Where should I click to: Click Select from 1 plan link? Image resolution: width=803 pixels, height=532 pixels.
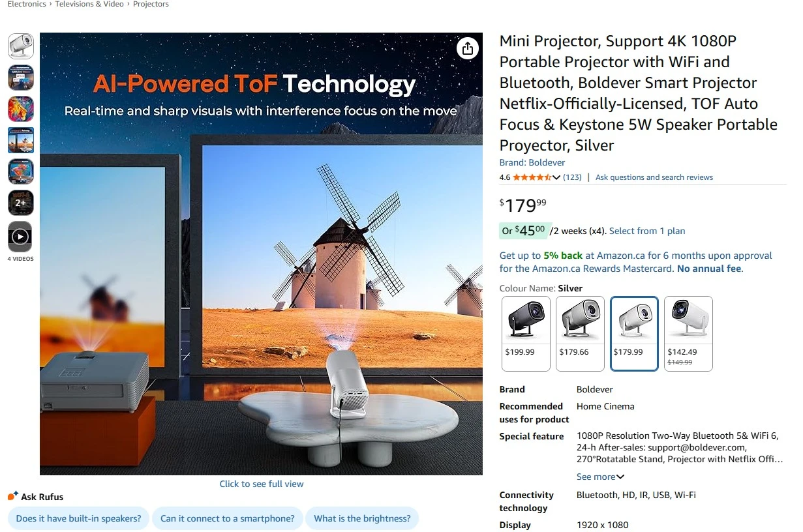click(647, 231)
